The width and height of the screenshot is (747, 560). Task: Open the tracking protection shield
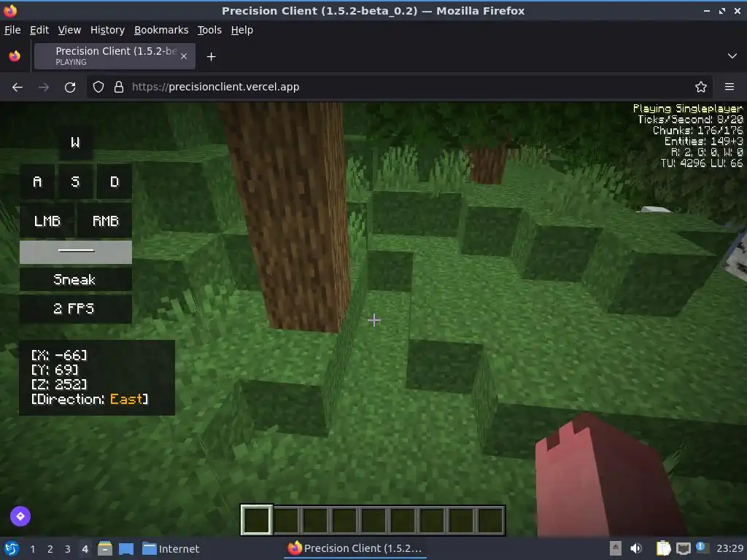(98, 87)
